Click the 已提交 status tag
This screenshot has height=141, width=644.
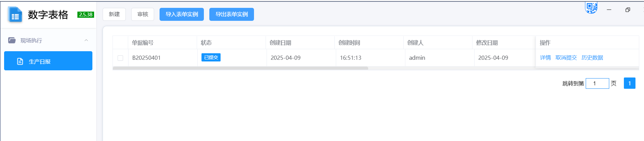pyautogui.click(x=211, y=57)
